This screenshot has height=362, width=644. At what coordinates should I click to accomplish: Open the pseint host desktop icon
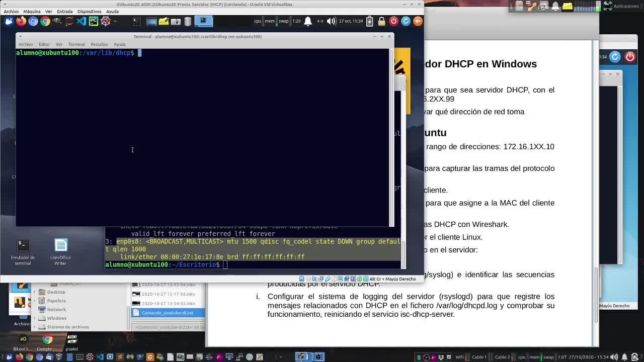tap(71, 342)
